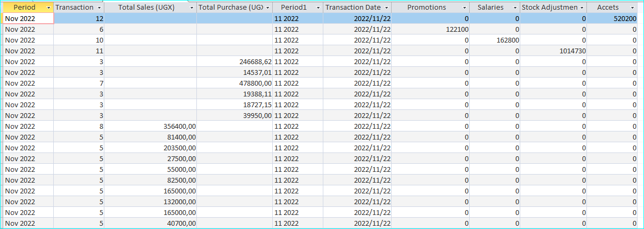Open the Period column filter dropdown arrow
This screenshot has height=229, width=644.
pos(49,8)
